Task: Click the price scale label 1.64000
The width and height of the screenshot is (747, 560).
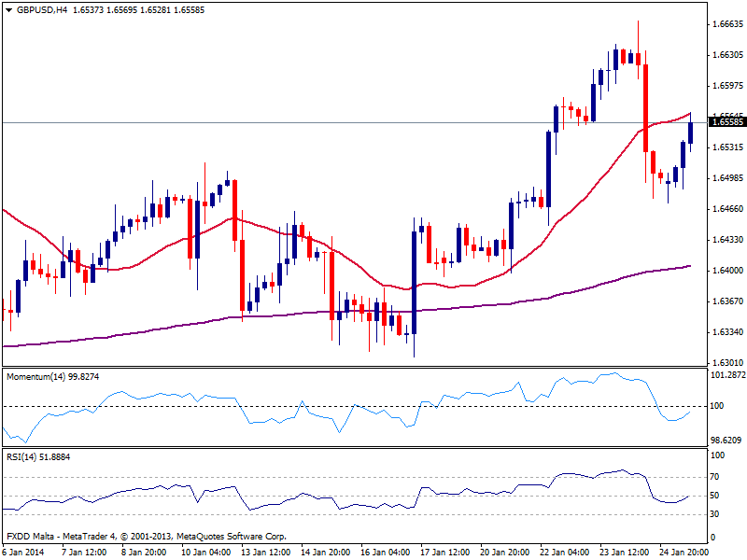Action: pyautogui.click(x=727, y=271)
